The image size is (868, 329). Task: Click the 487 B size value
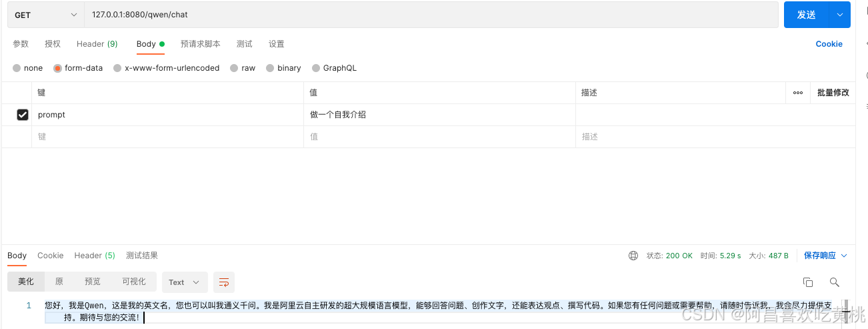pos(778,256)
